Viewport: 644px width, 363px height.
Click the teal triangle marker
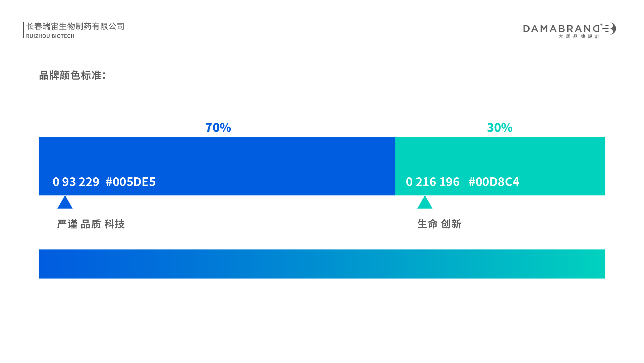(x=425, y=202)
